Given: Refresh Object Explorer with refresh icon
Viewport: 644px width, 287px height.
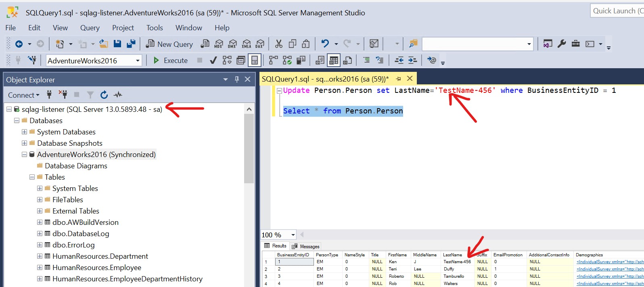Looking at the screenshot, I should point(104,95).
